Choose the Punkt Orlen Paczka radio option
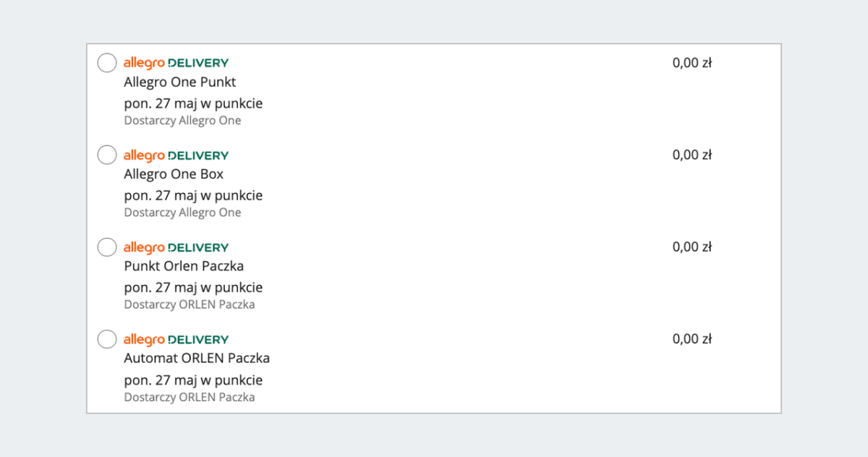868x457 pixels. tap(107, 247)
